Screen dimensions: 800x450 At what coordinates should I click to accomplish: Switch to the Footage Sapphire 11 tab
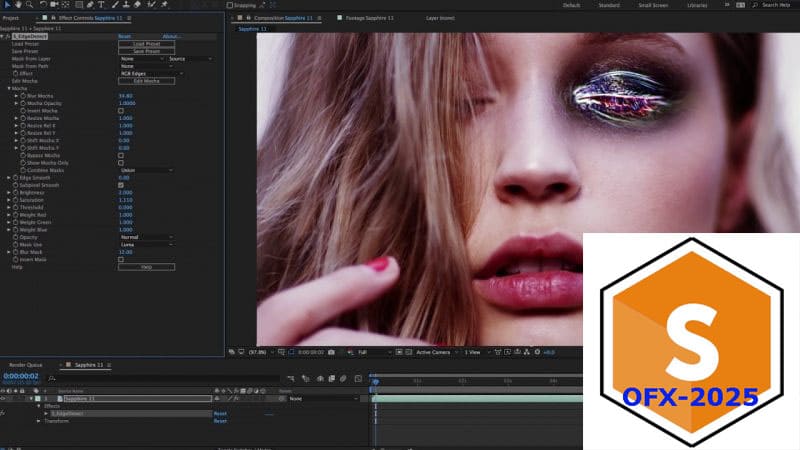pyautogui.click(x=369, y=18)
